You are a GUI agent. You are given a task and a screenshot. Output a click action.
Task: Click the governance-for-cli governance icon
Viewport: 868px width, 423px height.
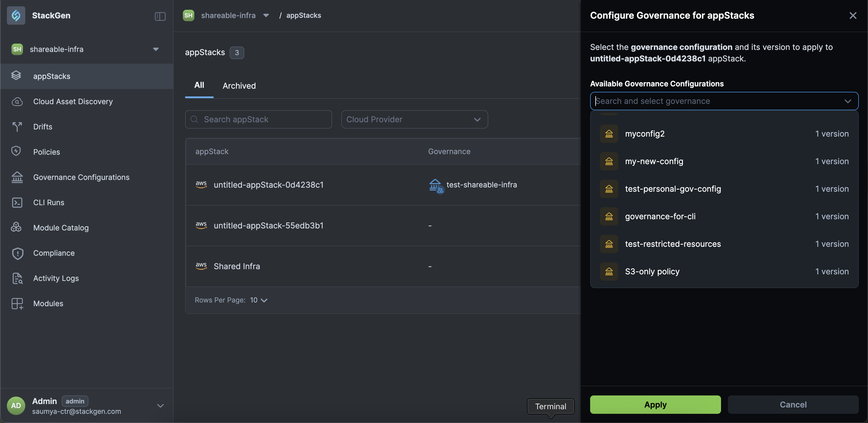[609, 216]
